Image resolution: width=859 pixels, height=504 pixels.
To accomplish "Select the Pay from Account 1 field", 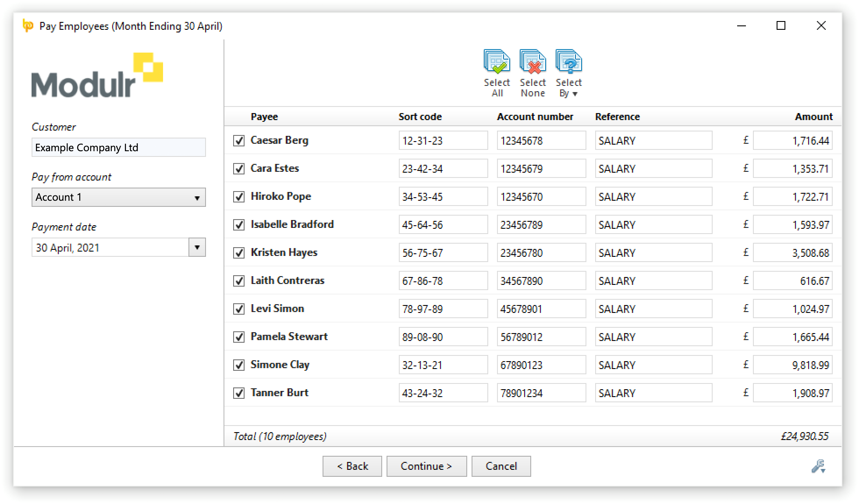I will click(117, 197).
